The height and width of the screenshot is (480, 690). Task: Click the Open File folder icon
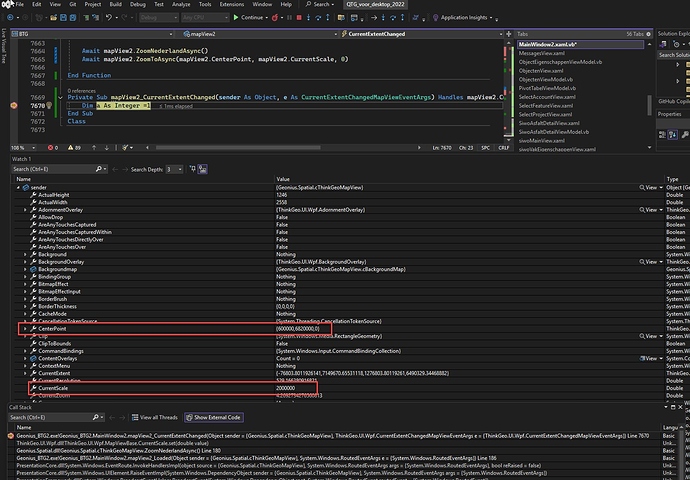point(53,18)
